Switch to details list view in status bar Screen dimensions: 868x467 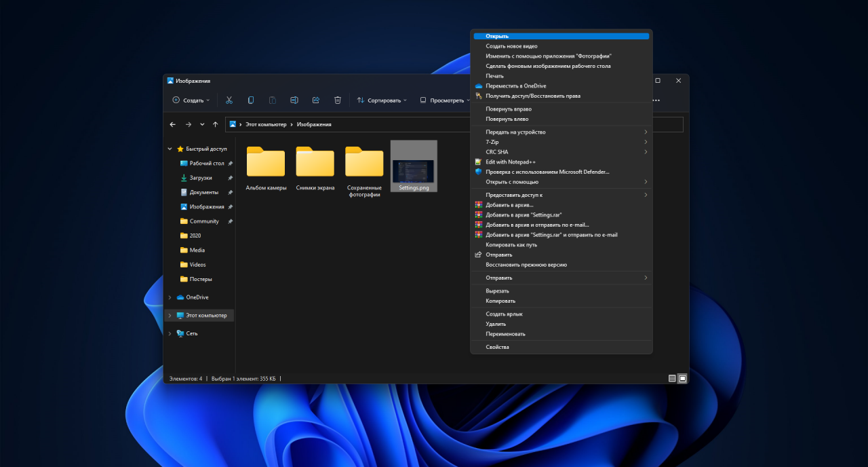(x=672, y=378)
